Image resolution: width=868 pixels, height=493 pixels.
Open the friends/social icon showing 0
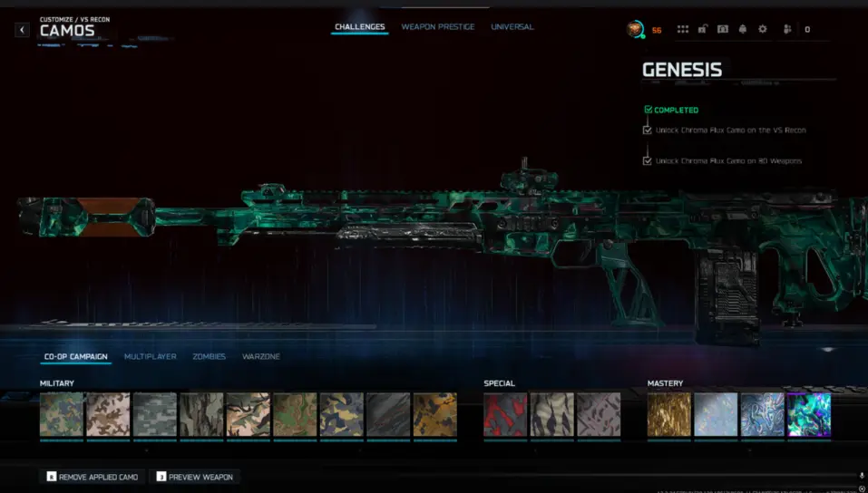tap(787, 29)
